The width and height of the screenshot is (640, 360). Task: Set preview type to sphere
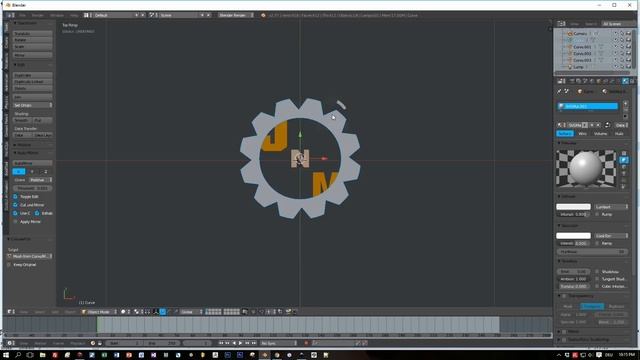click(624, 160)
